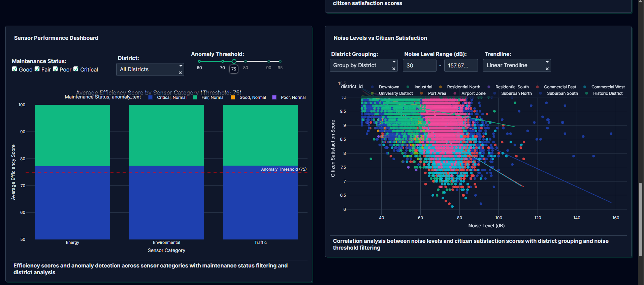Viewport: 644px width, 285px height.
Task: Expand the All Districts dropdown arrow
Action: [181, 66]
